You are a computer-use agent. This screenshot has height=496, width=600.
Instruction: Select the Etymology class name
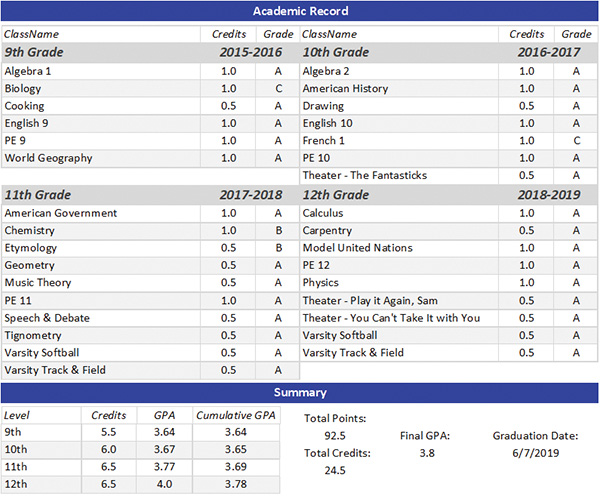[x=31, y=248]
